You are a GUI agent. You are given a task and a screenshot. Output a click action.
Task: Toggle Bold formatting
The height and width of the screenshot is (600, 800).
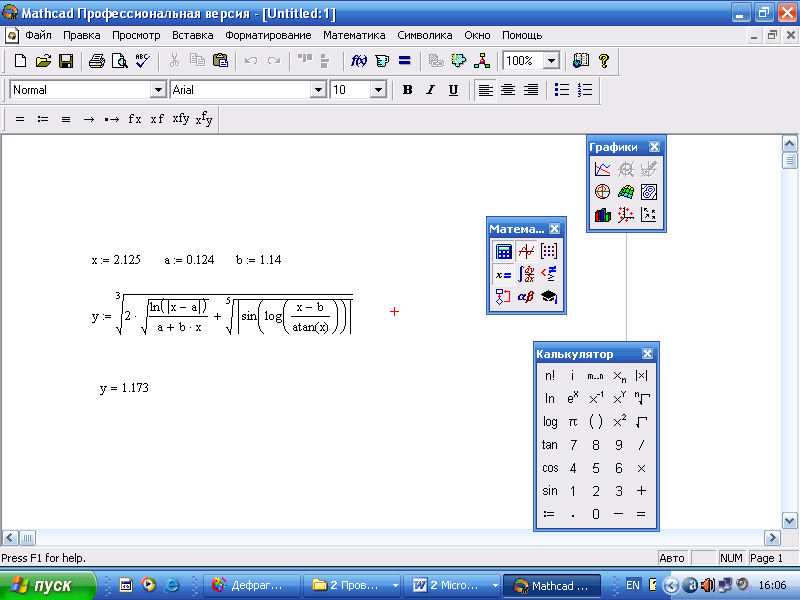pos(407,90)
